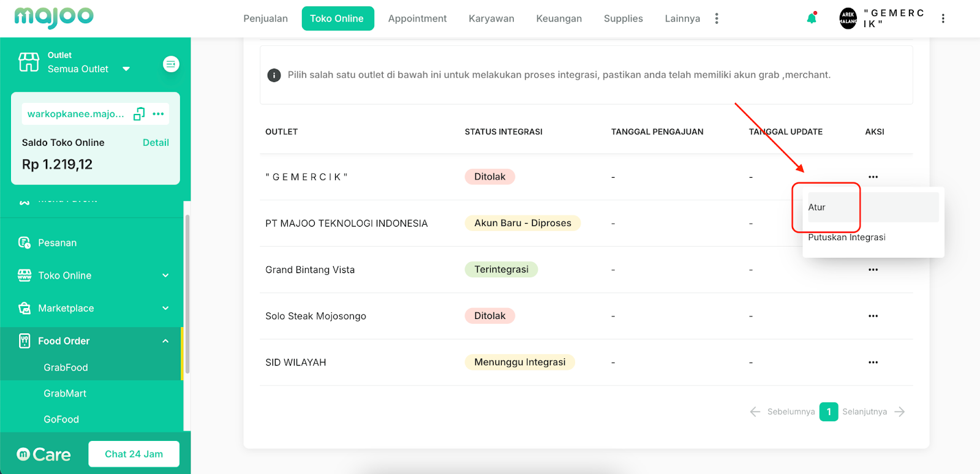Expand the Marketplace sidebar chevron
This screenshot has height=474, width=980.
(x=165, y=308)
